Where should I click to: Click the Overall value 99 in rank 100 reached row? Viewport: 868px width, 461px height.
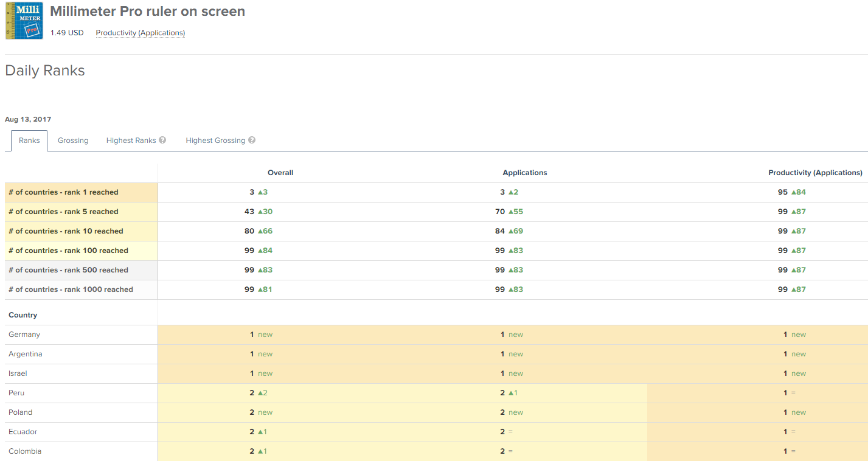pos(249,251)
